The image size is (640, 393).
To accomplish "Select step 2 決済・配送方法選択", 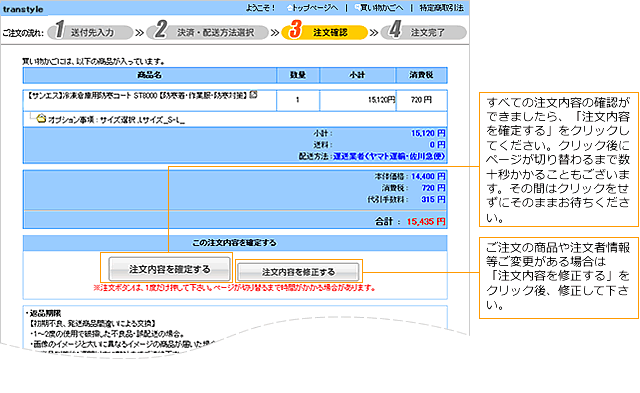I will (208, 32).
